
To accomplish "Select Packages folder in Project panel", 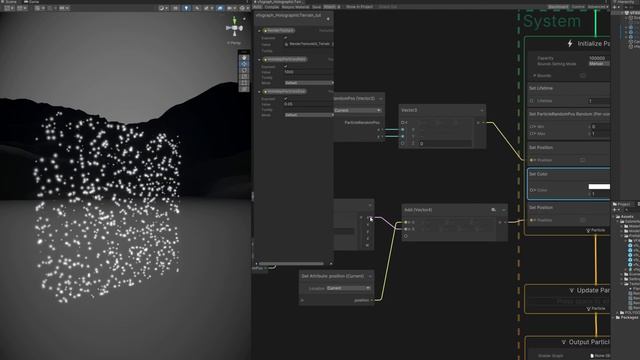I will point(629,317).
